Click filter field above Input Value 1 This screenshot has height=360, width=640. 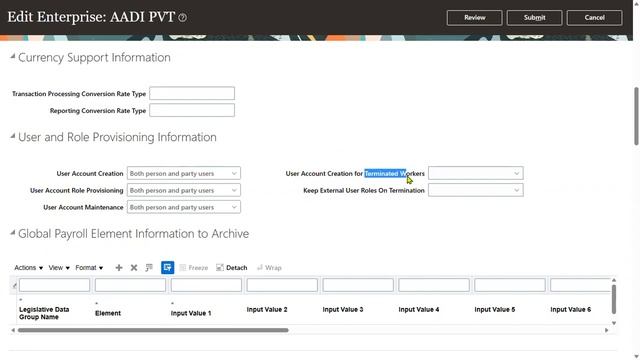pos(206,285)
